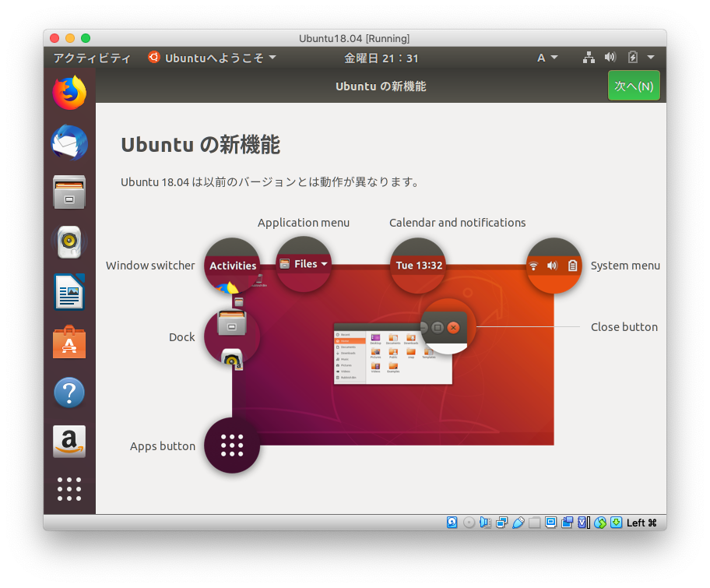Expand the system menu arrow
This screenshot has height=588, width=710.
(651, 58)
